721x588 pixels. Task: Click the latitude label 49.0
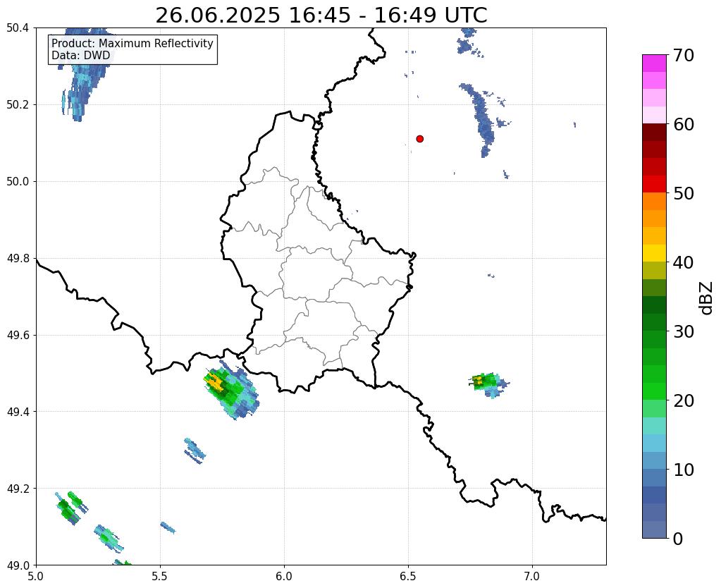point(18,565)
